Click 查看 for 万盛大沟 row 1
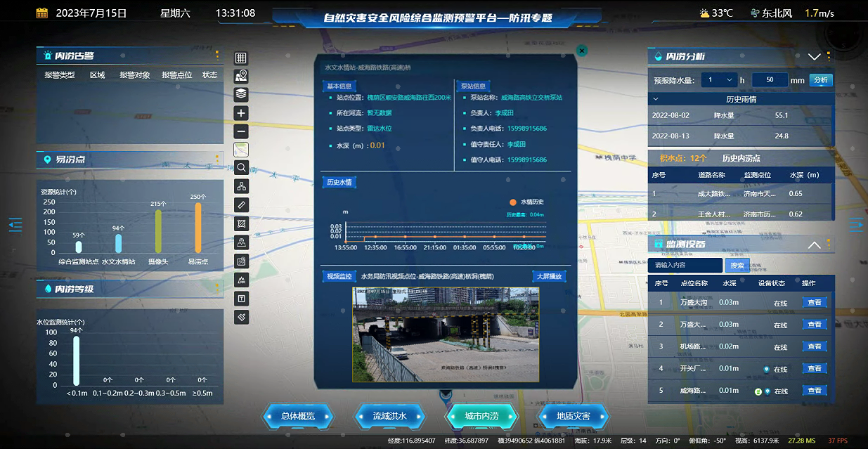 coord(815,303)
